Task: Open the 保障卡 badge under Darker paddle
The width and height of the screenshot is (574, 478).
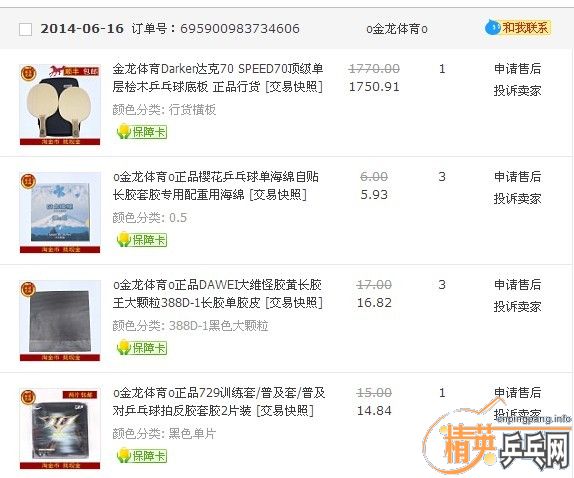Action: tap(142, 132)
